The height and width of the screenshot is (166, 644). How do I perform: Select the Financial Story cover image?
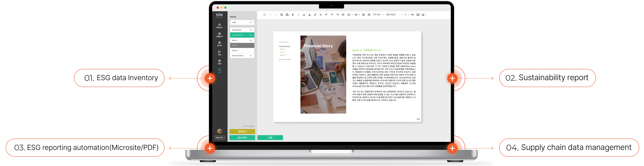[323, 75]
